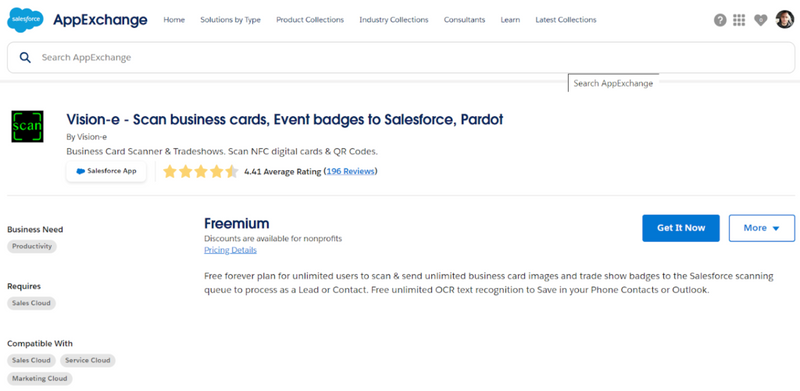
Task: Click the Salesforce App badge
Action: click(106, 172)
